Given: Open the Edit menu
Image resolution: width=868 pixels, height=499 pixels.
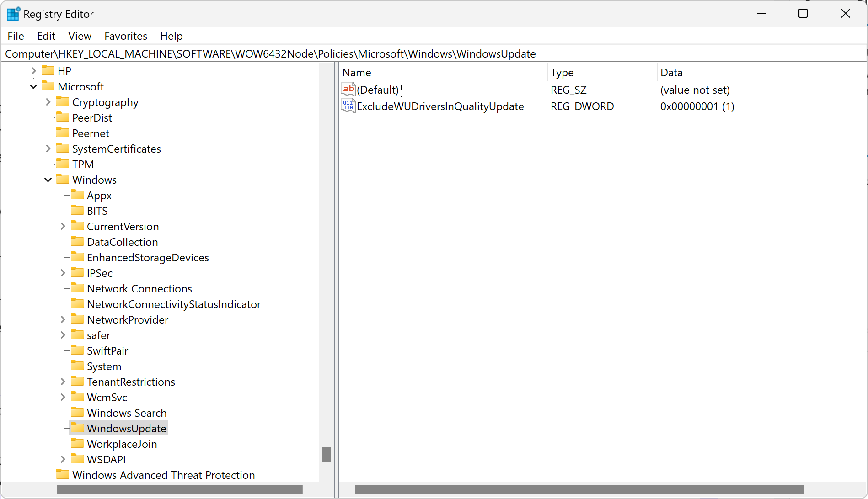Looking at the screenshot, I should [46, 36].
